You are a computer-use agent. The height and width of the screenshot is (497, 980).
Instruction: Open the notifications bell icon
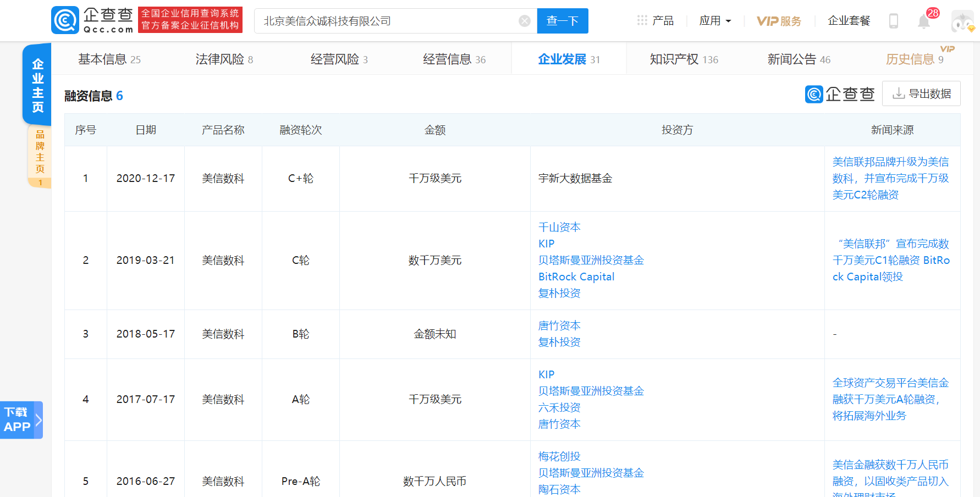tap(924, 21)
